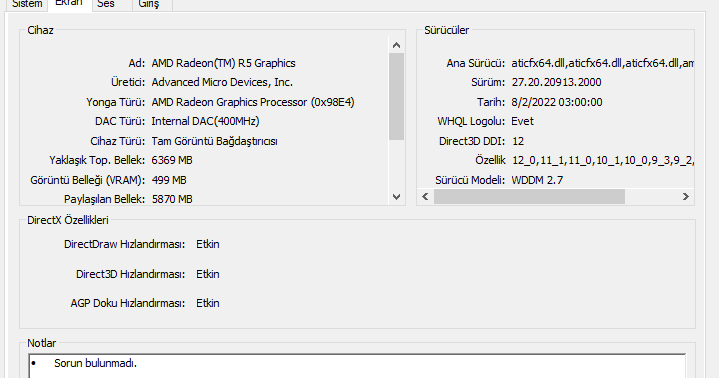Select the chip type value with 0x98E4
This screenshot has width=719, height=378.
(x=253, y=102)
